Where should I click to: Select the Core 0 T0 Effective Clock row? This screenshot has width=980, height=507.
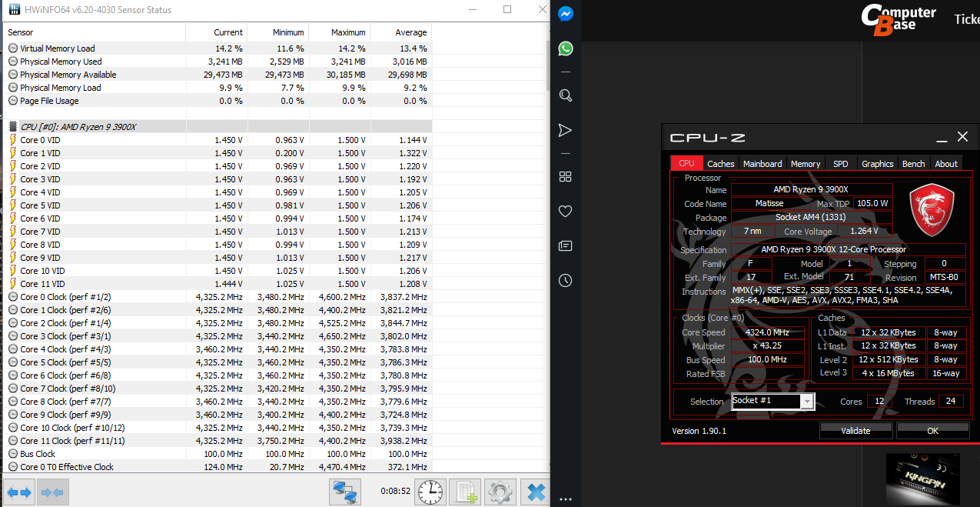coord(217,467)
